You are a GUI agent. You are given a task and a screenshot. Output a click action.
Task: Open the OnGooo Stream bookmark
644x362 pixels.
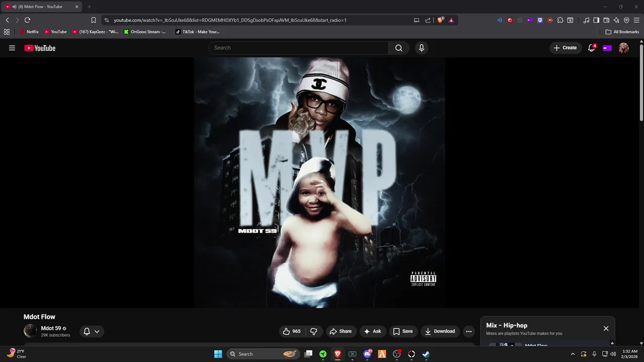pos(145,32)
